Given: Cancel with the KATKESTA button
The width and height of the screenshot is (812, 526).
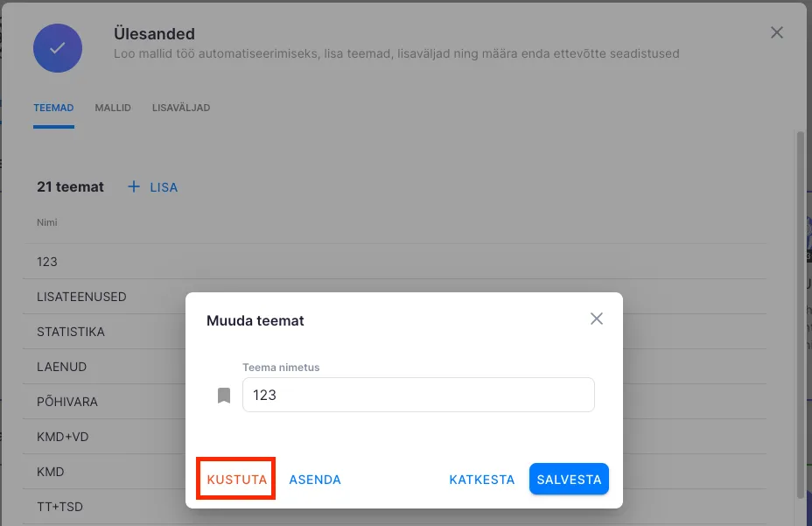Looking at the screenshot, I should tap(481, 480).
